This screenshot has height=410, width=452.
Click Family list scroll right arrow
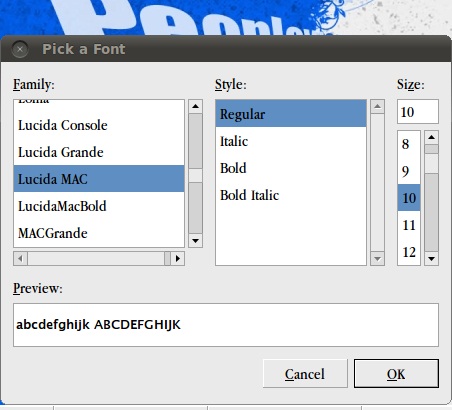pos(178,258)
